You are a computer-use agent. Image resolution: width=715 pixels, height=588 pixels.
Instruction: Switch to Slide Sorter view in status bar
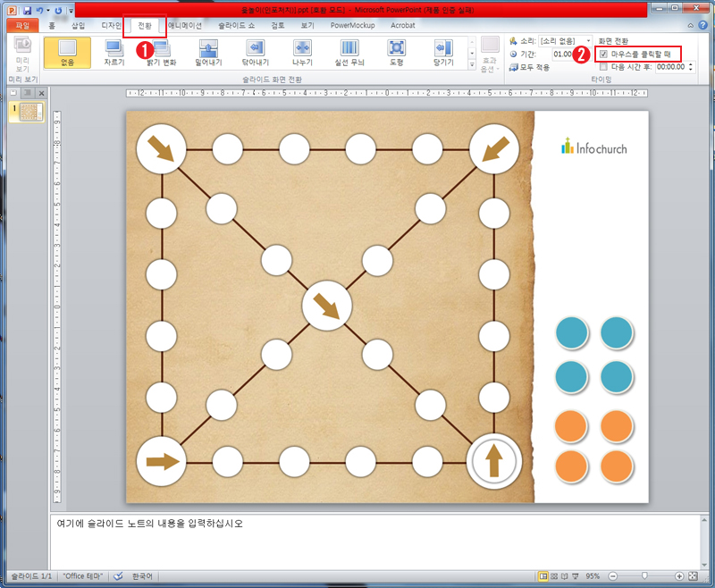click(x=556, y=576)
